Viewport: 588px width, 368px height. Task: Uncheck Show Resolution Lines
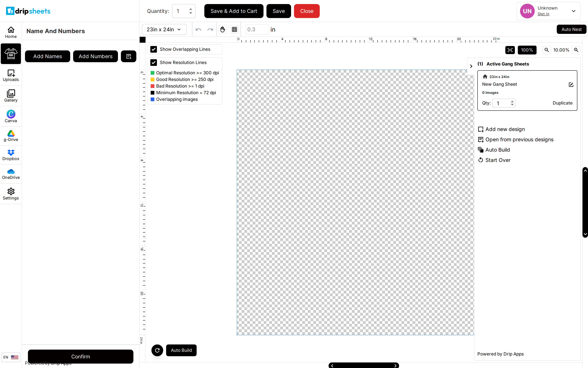tap(154, 63)
